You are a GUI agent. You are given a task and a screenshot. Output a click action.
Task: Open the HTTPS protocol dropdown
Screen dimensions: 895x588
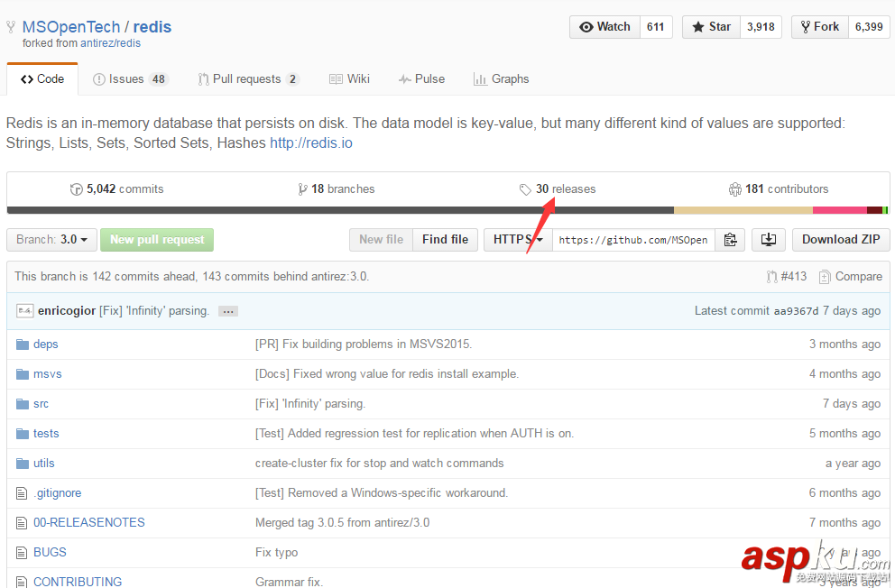518,240
